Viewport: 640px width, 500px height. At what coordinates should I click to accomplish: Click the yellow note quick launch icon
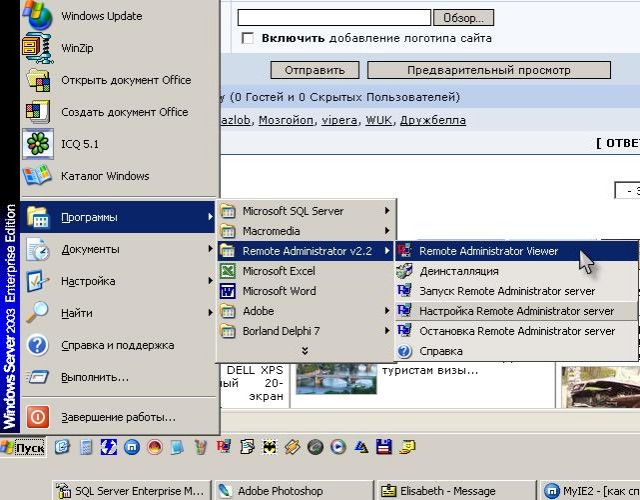407,447
